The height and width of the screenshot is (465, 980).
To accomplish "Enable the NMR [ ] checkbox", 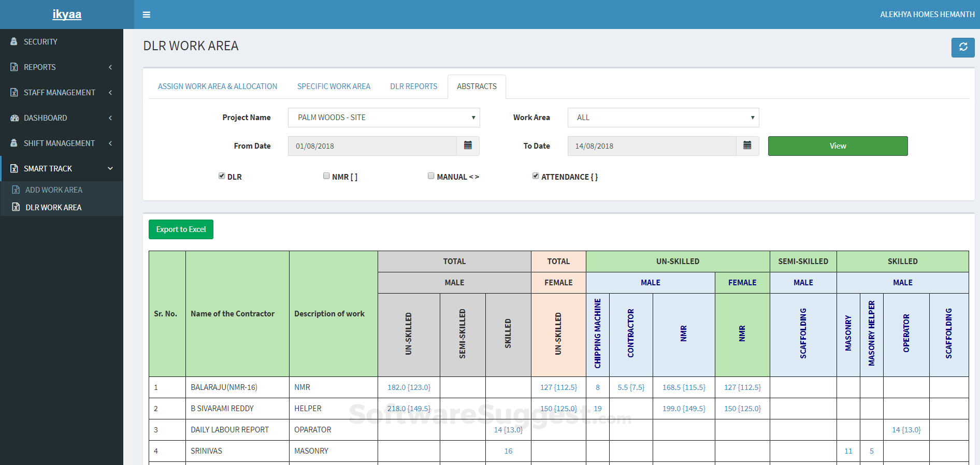I will click(326, 176).
